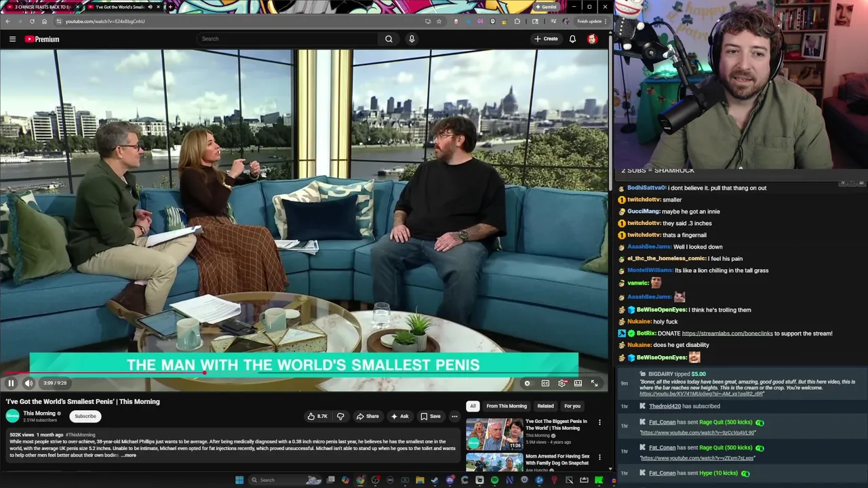Click the Thedroid420 username in the alerts
The width and height of the screenshot is (868, 488).
665,406
